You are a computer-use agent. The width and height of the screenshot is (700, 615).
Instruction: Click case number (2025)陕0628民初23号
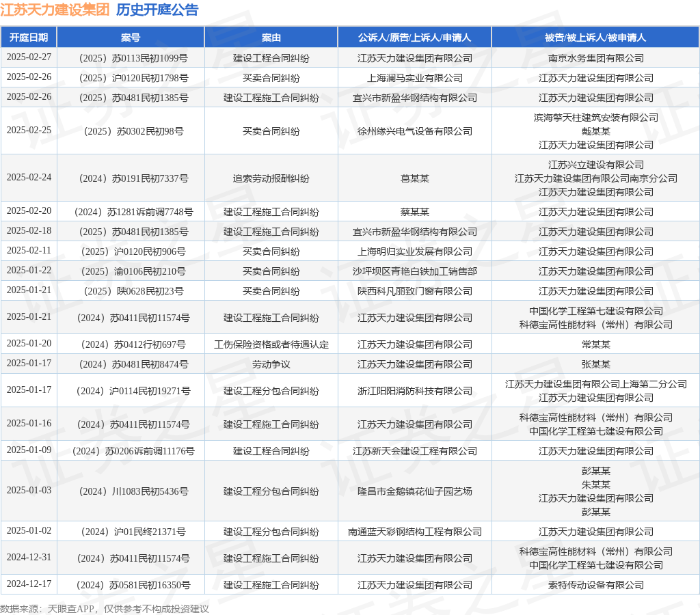click(133, 291)
